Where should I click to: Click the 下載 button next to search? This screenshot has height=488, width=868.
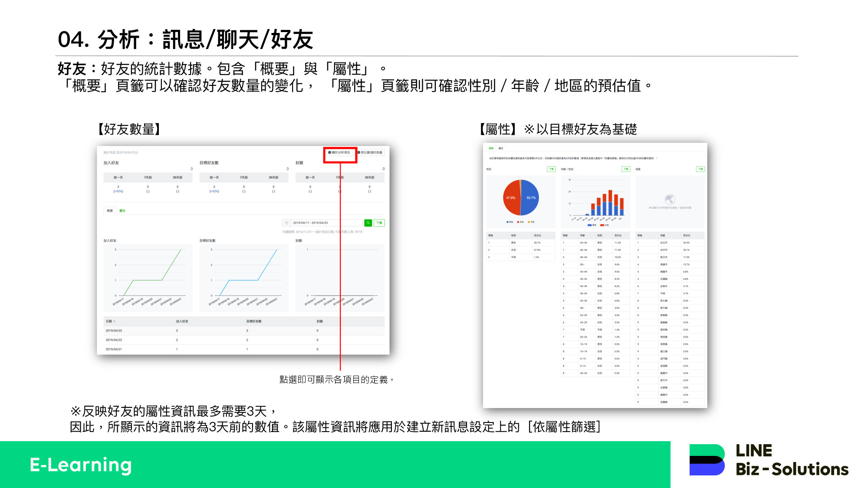point(379,223)
